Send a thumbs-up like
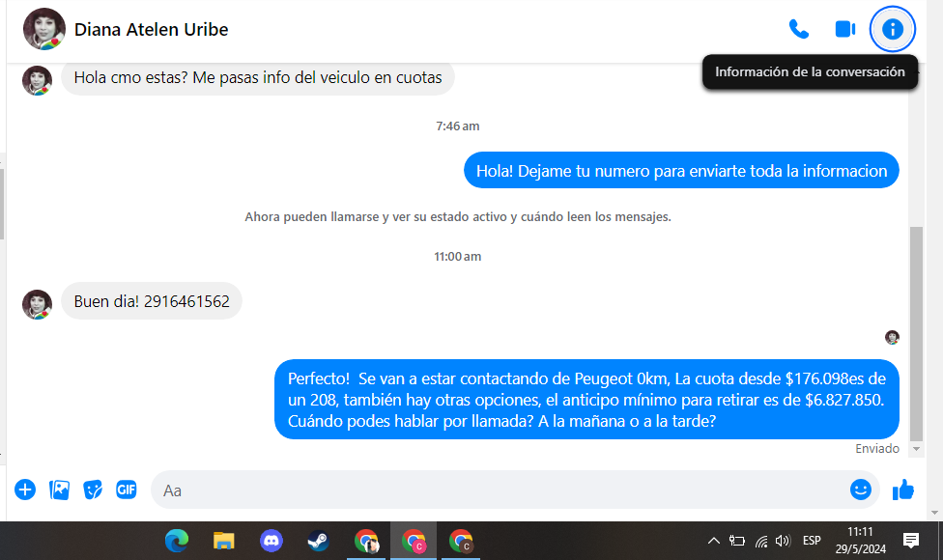The image size is (943, 560). click(902, 490)
